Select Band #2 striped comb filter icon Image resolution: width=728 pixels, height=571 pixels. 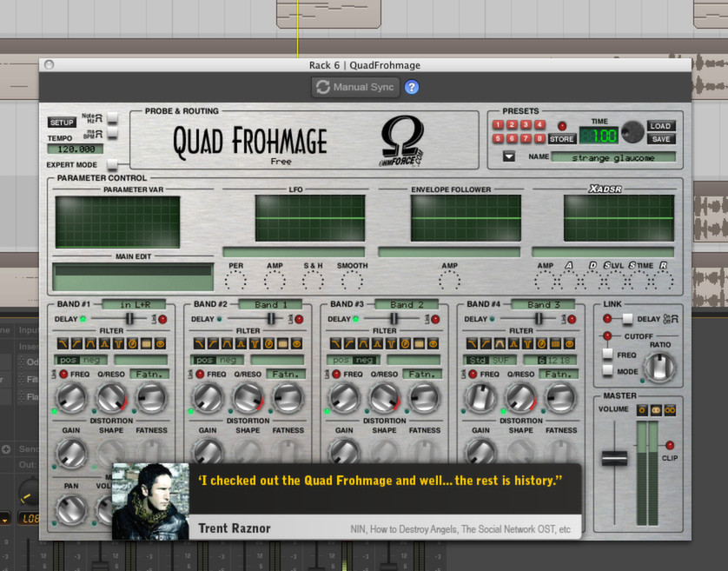click(282, 343)
